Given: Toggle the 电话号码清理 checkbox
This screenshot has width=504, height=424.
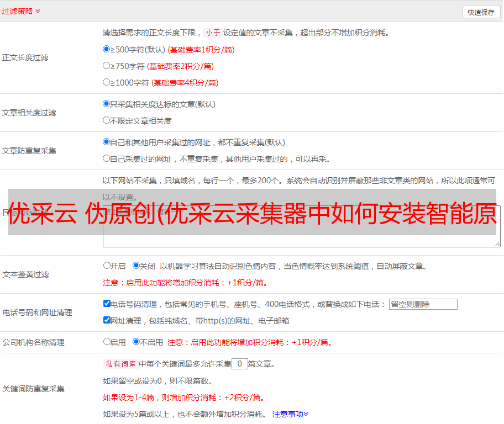Looking at the screenshot, I should (107, 304).
